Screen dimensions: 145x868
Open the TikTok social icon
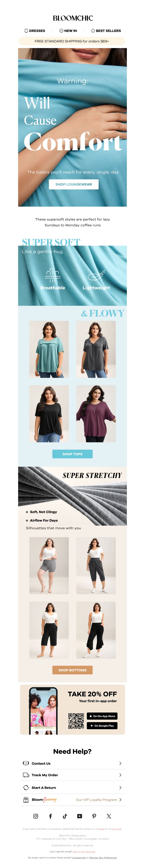click(65, 816)
